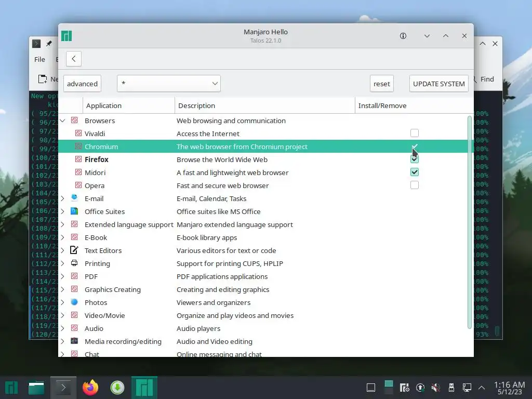Uncheck the Firefox install checkbox

[414, 159]
